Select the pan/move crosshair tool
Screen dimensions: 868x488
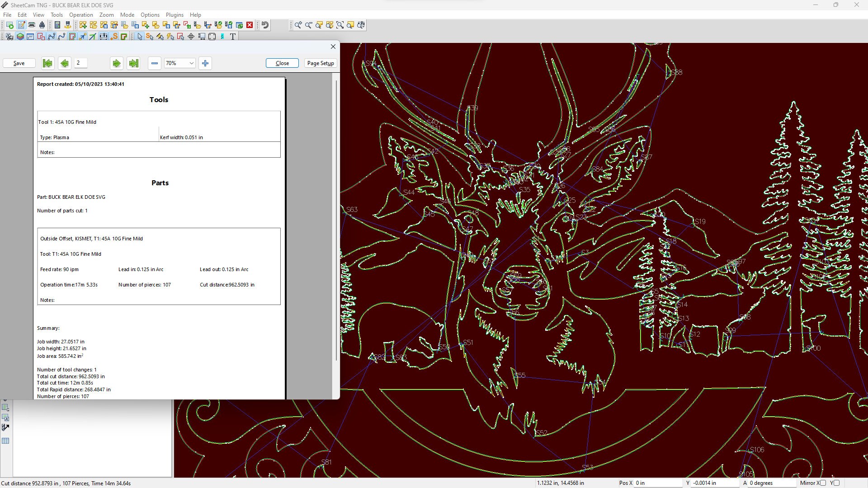coord(190,37)
